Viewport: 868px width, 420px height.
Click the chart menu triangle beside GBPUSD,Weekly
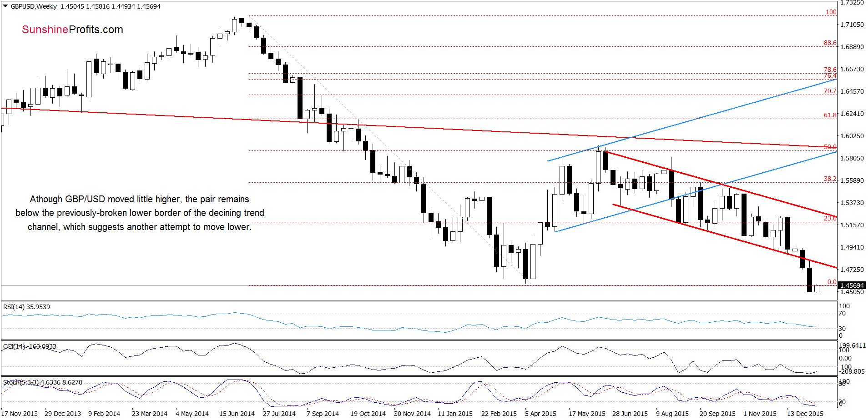coord(5,6)
